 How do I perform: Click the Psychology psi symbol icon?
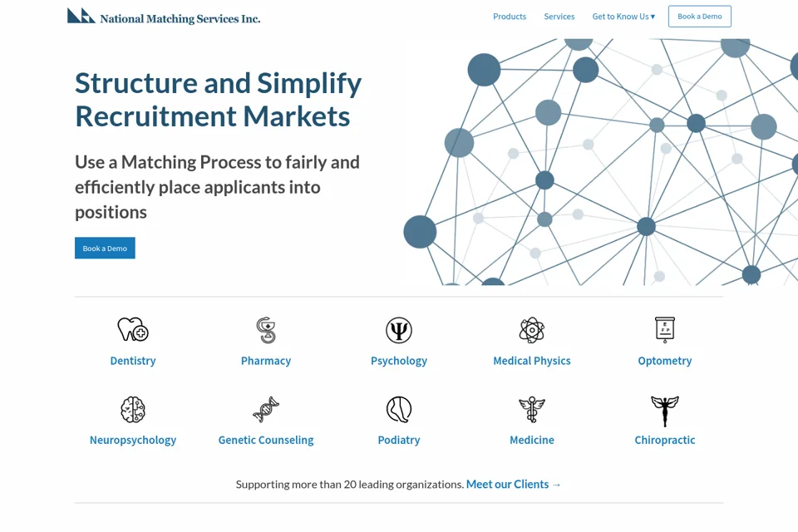click(x=399, y=330)
